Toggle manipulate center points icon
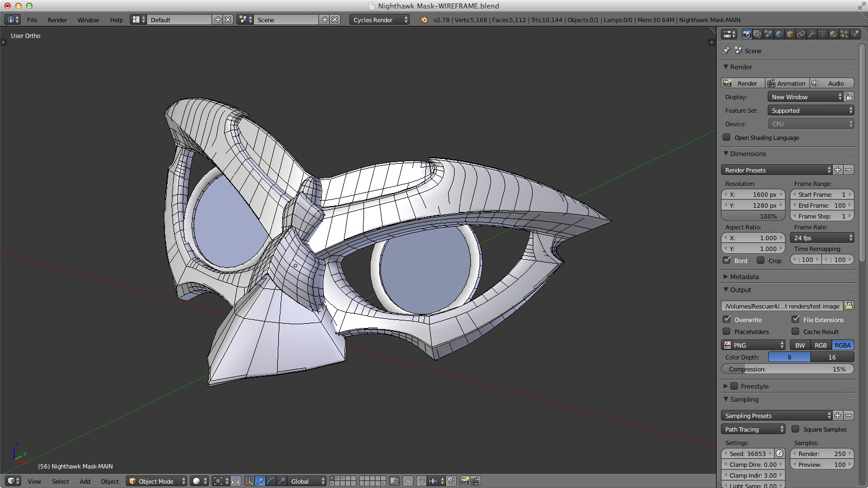This screenshot has height=488, width=868. click(236, 481)
